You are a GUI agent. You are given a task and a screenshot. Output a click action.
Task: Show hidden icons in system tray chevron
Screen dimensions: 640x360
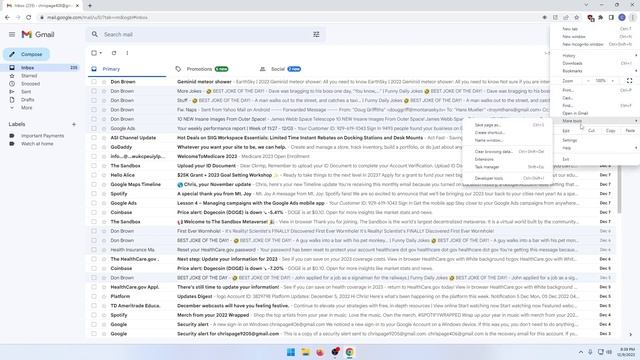point(580,352)
